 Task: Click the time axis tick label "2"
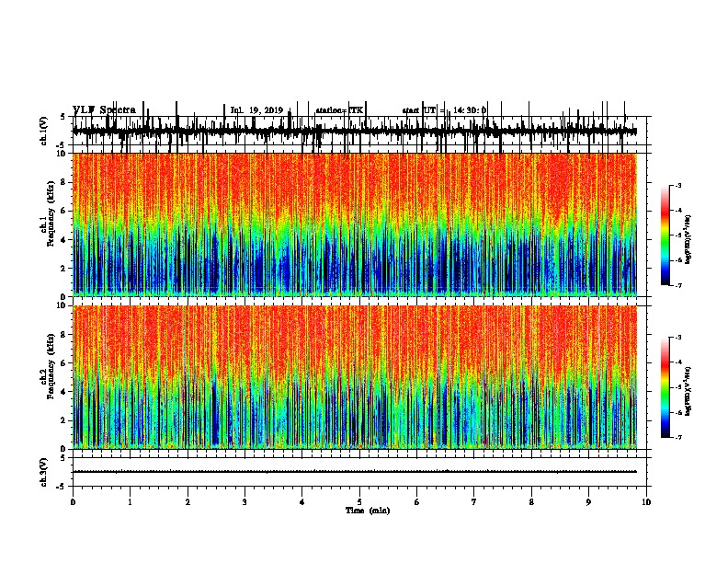(188, 502)
